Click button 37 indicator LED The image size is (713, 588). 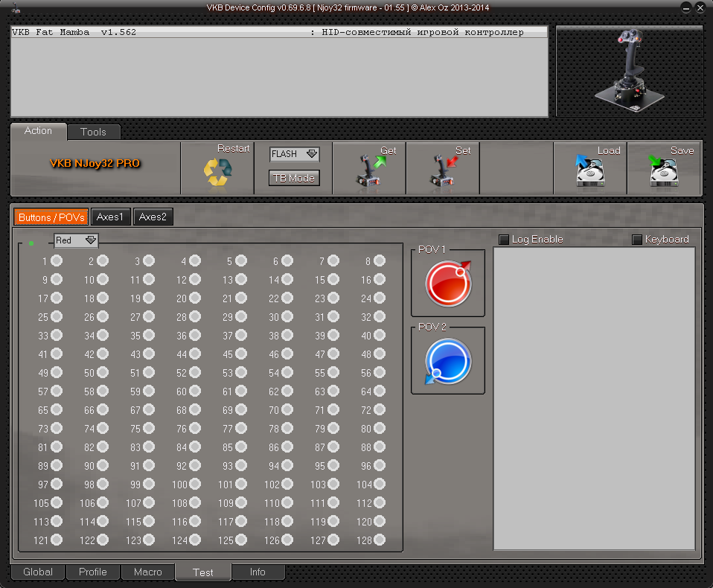(x=241, y=335)
